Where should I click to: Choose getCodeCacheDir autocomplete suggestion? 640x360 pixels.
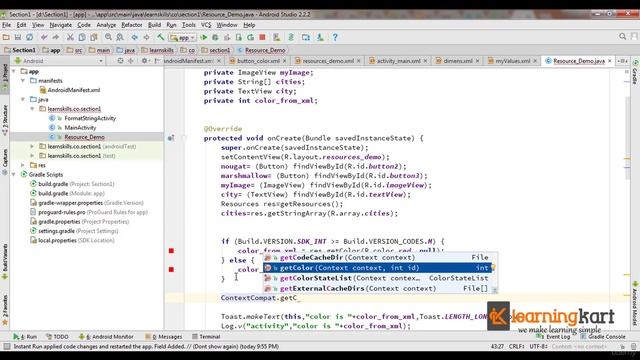[x=377, y=258]
